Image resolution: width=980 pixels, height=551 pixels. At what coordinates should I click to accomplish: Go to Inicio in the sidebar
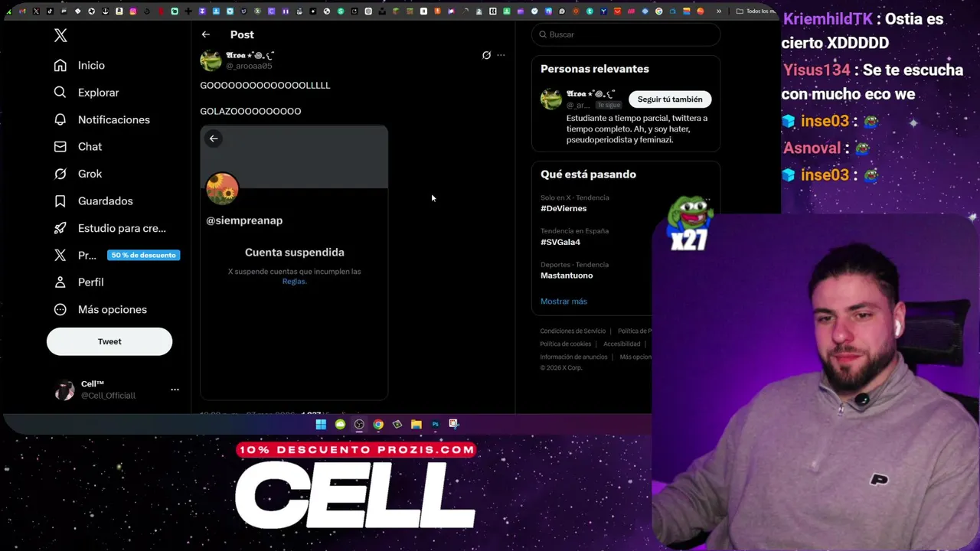(80, 65)
